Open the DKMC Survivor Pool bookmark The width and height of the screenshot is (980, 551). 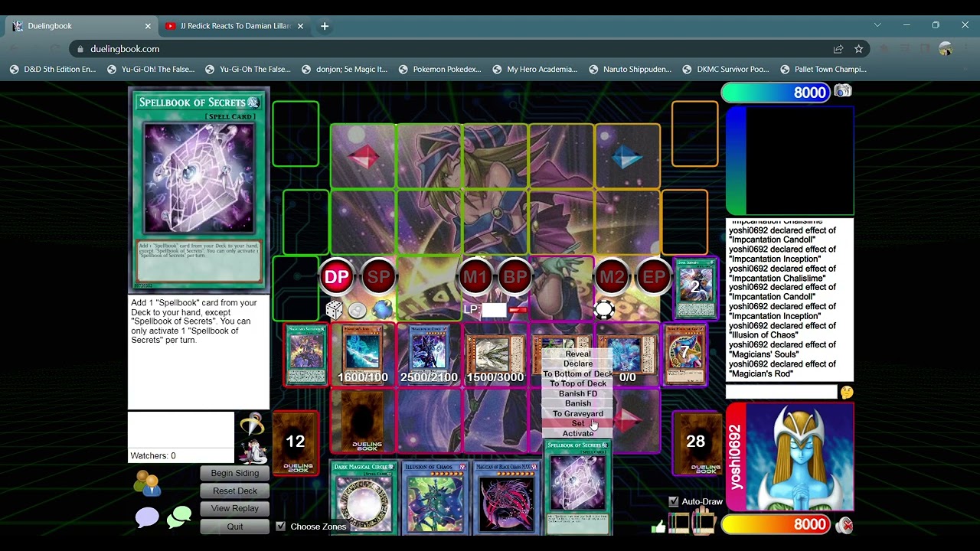point(726,69)
